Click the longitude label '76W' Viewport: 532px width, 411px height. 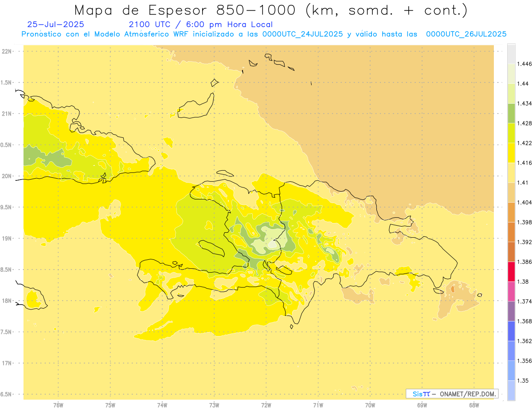click(x=58, y=405)
